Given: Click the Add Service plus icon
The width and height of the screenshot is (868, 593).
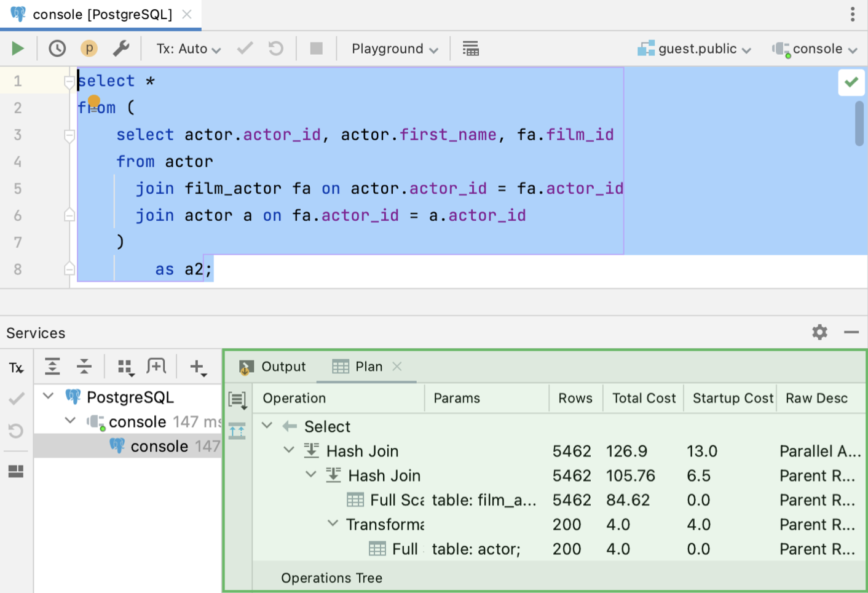Looking at the screenshot, I should [x=197, y=367].
